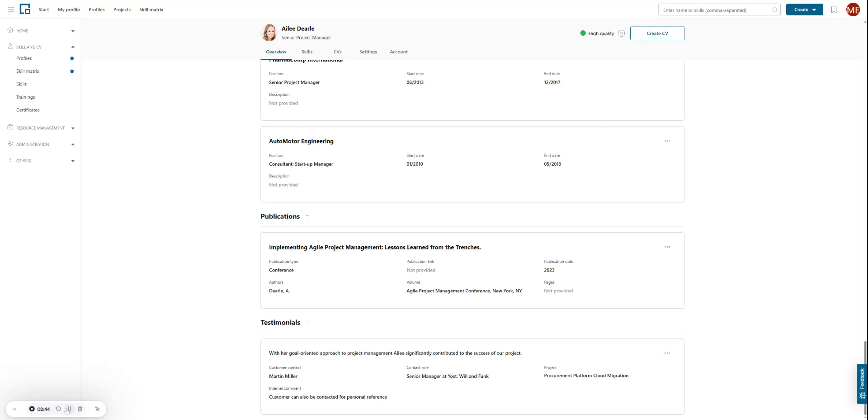Open the Projects menu item

tap(122, 9)
